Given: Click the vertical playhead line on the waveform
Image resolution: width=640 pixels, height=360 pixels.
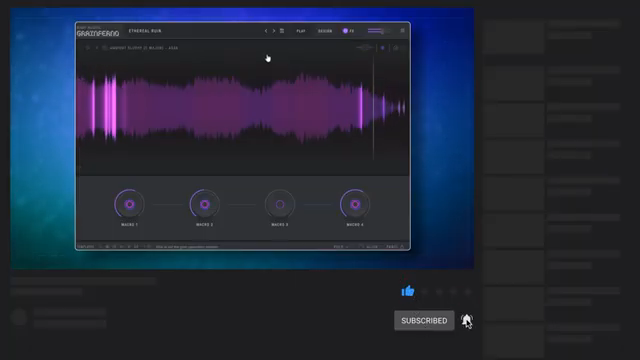Looking at the screenshot, I should pos(373,108).
